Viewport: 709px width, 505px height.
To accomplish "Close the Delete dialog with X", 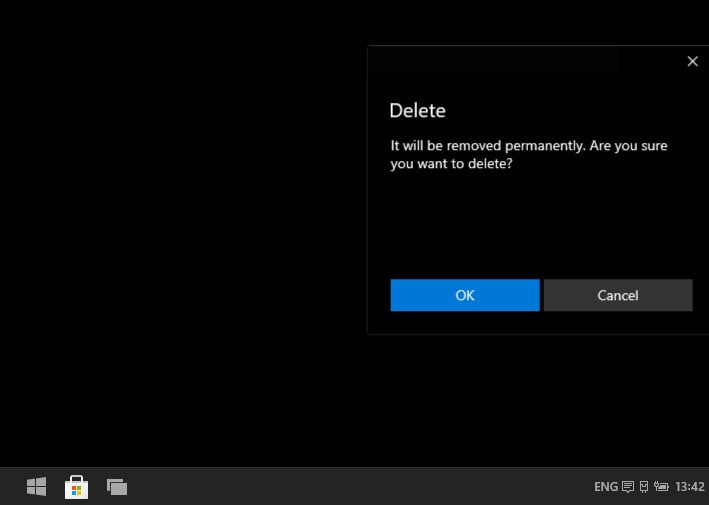I will [692, 61].
